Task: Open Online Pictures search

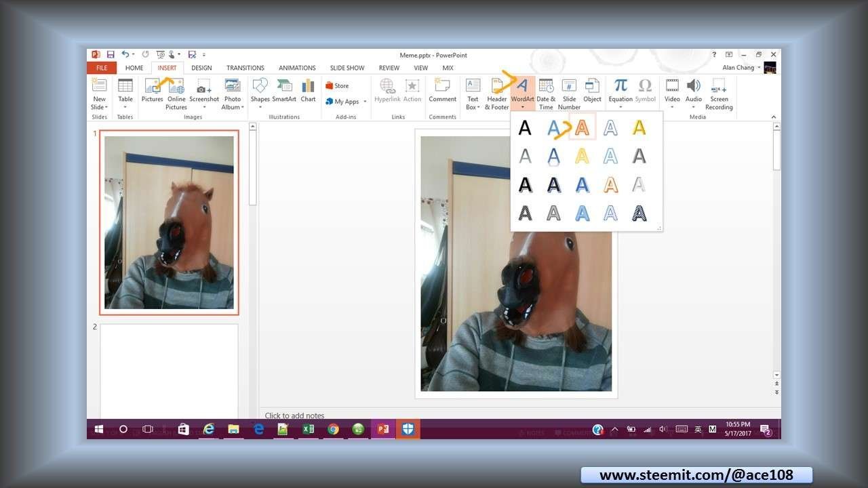Action: click(x=176, y=94)
